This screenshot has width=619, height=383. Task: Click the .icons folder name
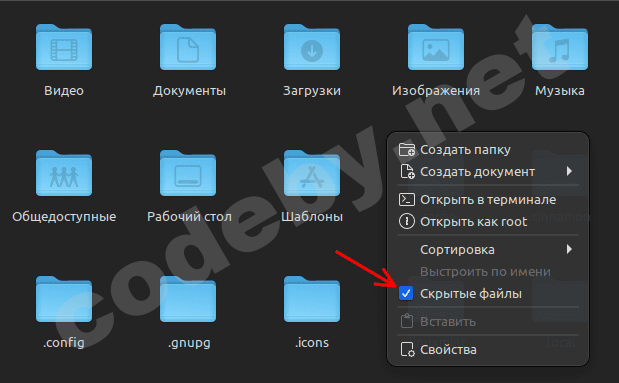(x=312, y=342)
